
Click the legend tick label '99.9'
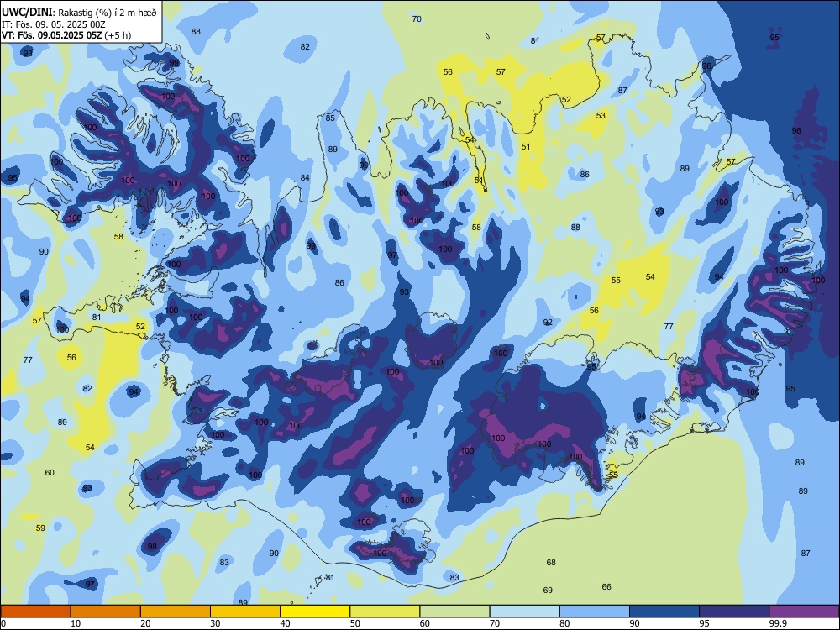[779, 623]
